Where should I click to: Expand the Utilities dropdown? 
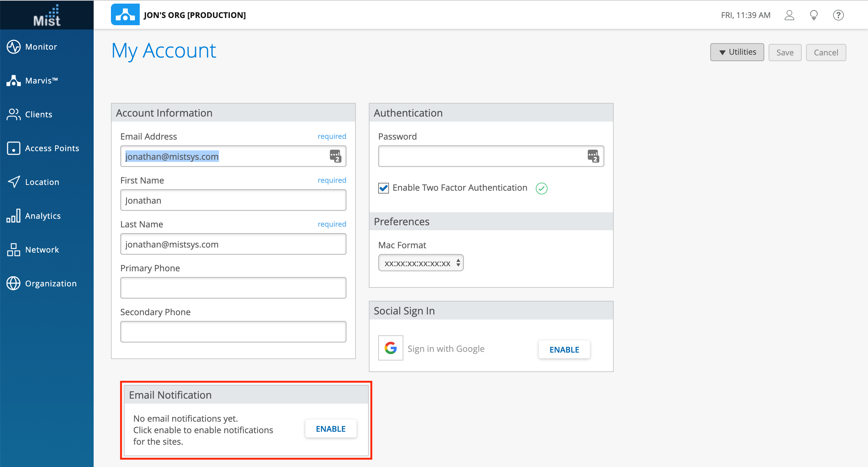pyautogui.click(x=737, y=53)
